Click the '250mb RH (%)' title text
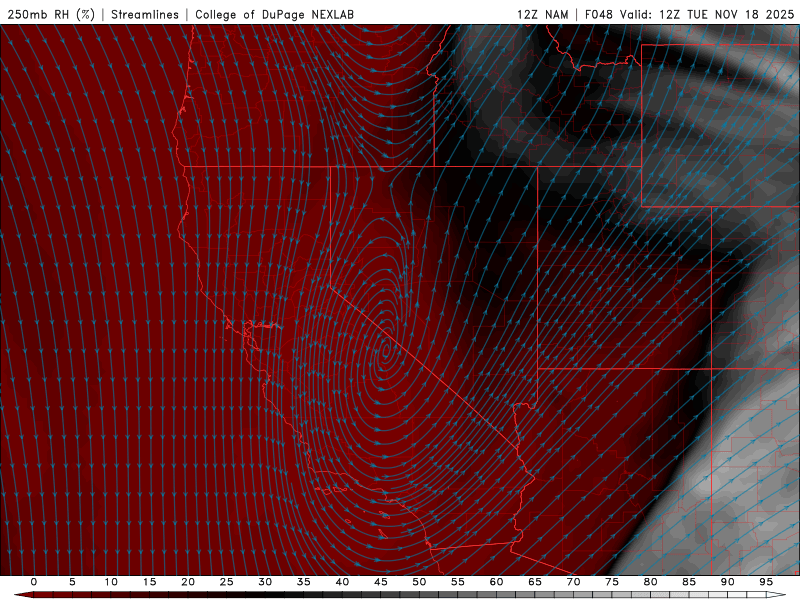 (51, 14)
